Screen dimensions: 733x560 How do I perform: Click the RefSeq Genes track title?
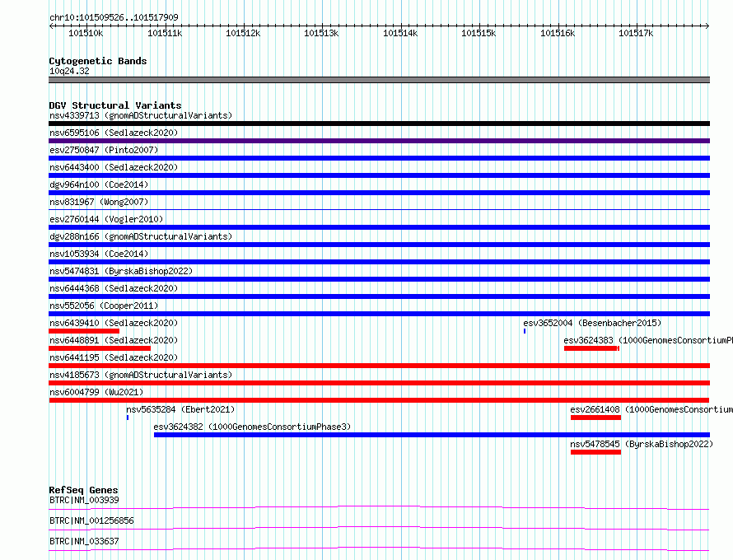(x=83, y=490)
